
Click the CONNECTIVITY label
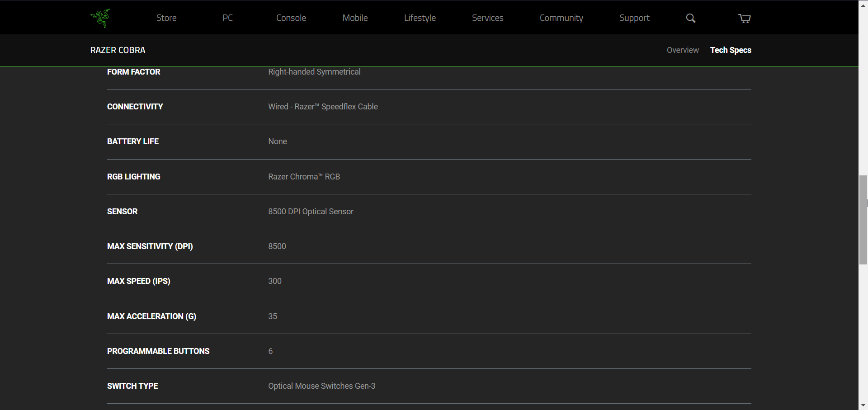(x=135, y=107)
